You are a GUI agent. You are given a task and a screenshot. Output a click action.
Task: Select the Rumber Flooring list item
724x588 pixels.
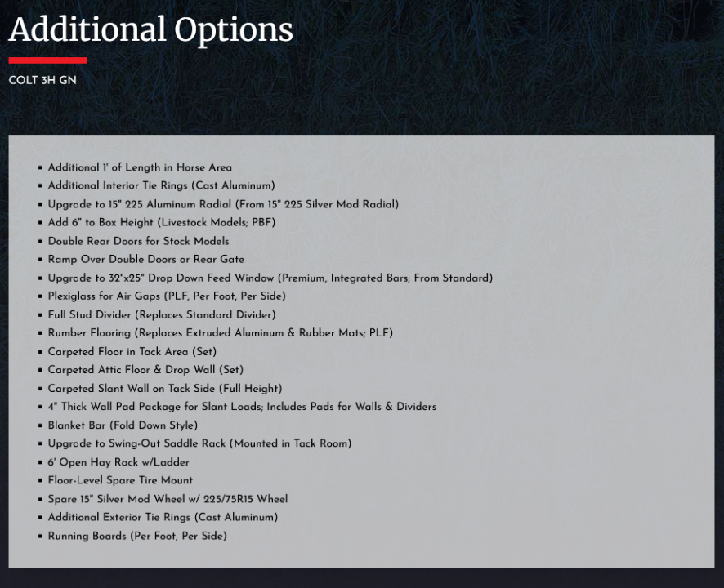coord(221,332)
